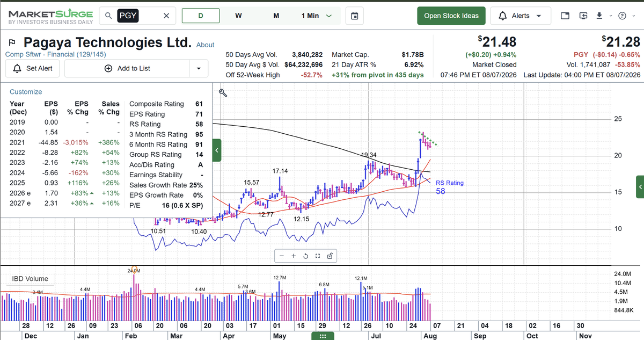Click Off 52-Week High -52.7% value

[312, 75]
